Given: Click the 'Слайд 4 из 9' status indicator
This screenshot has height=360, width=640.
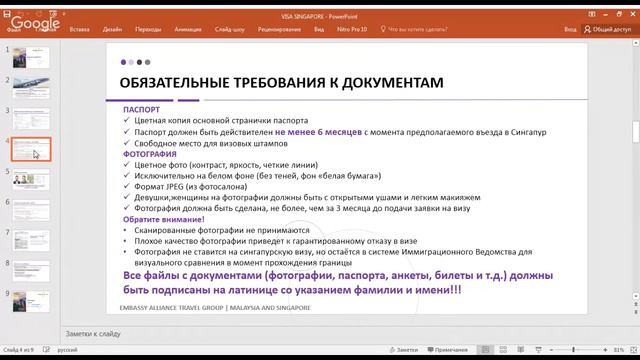Looking at the screenshot, I should (x=18, y=350).
